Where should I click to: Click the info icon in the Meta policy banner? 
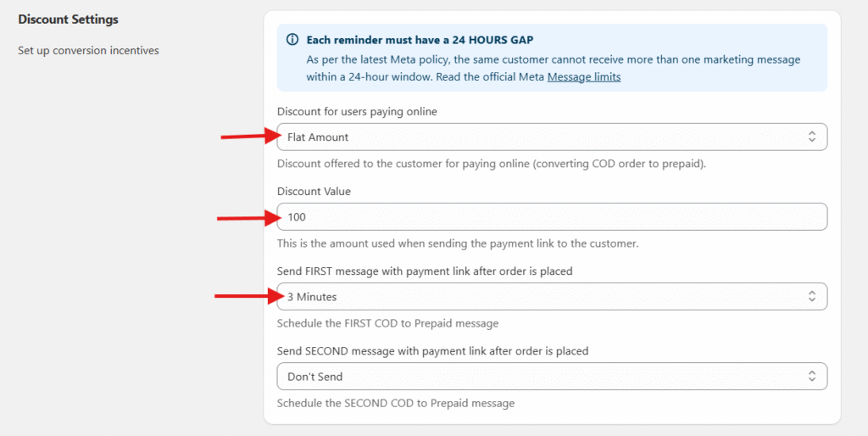[x=292, y=40]
